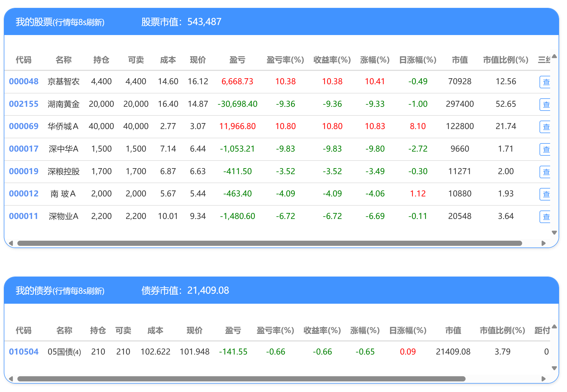The width and height of the screenshot is (567, 392).
Task: Click stock table horizontal scrollbar thumb
Action: coord(269,243)
